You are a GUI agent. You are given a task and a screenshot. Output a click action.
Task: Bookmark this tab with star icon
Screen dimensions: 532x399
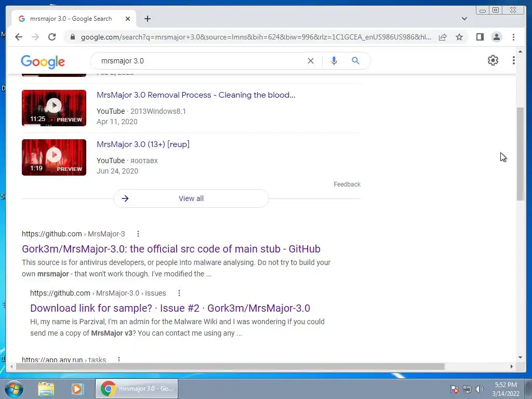(x=459, y=37)
